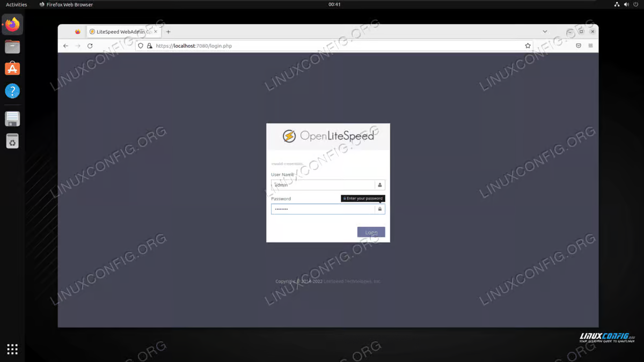This screenshot has width=644, height=362.
Task: Launch Ubuntu Software from the dock
Action: [x=12, y=69]
